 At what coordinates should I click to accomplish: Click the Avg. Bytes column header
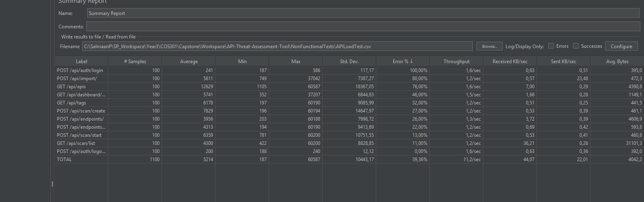[x=617, y=62]
